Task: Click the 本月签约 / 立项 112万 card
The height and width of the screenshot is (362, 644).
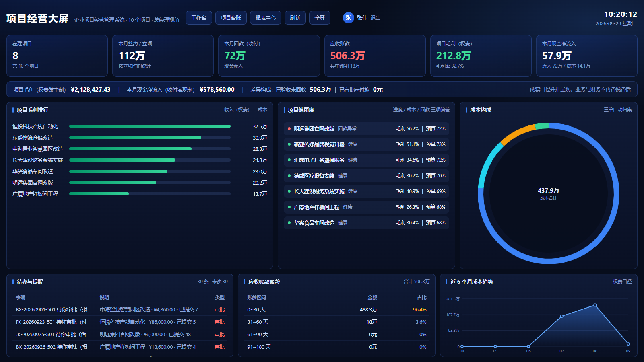Action: coord(163,56)
